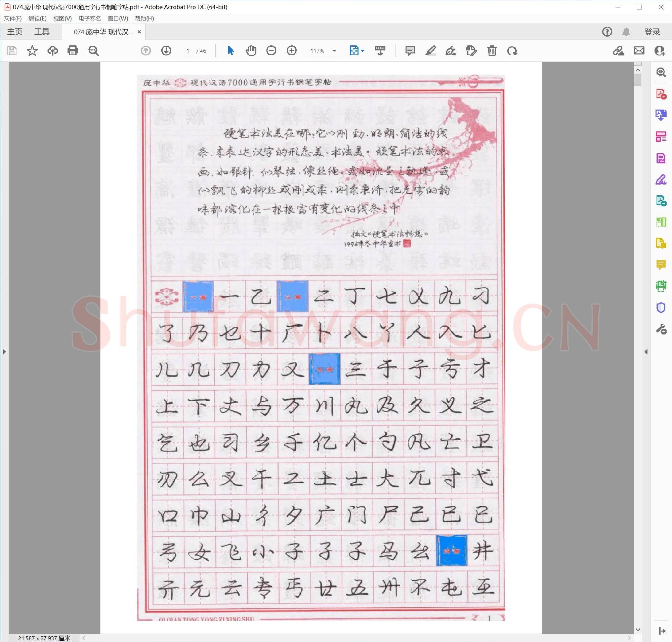Toggle presentation reading mode
Viewport: 672px width, 642px height.
click(381, 51)
